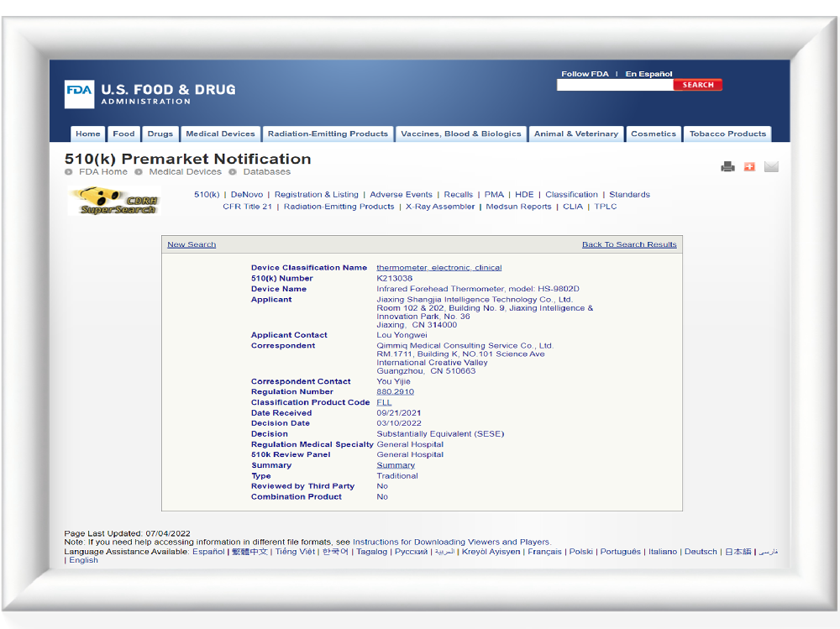Image resolution: width=840 pixels, height=629 pixels.
Task: Open Medsun Reports link
Action: [x=518, y=207]
